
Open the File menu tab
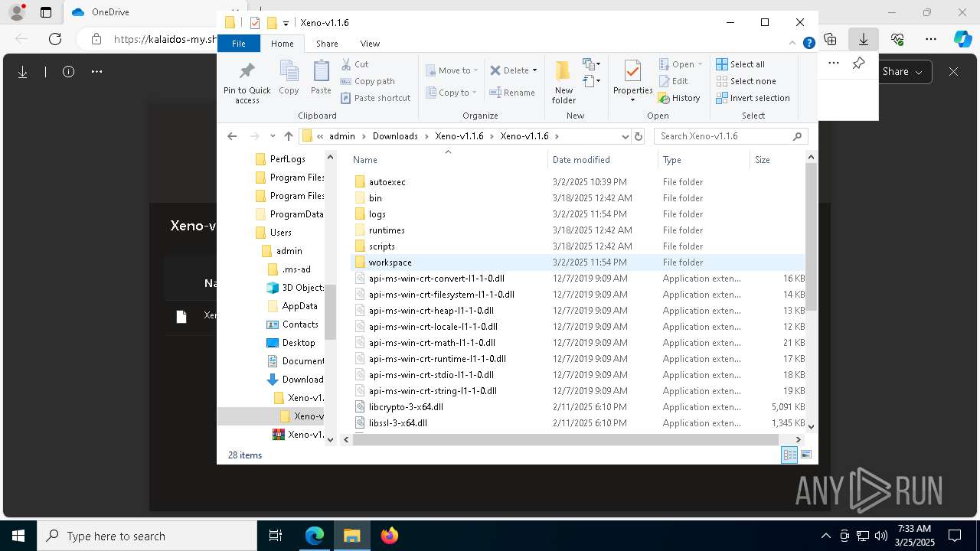tap(239, 44)
